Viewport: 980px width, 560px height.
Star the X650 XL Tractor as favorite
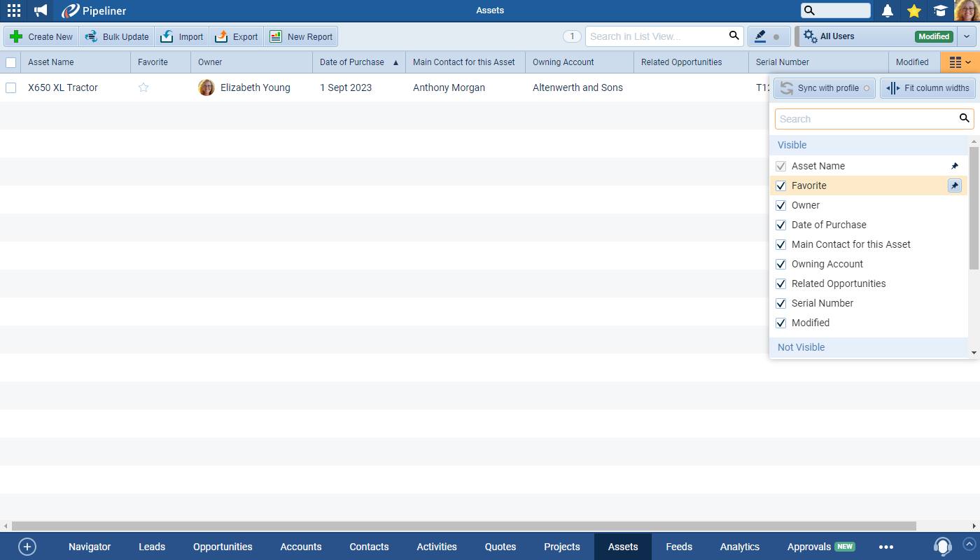[x=143, y=87]
